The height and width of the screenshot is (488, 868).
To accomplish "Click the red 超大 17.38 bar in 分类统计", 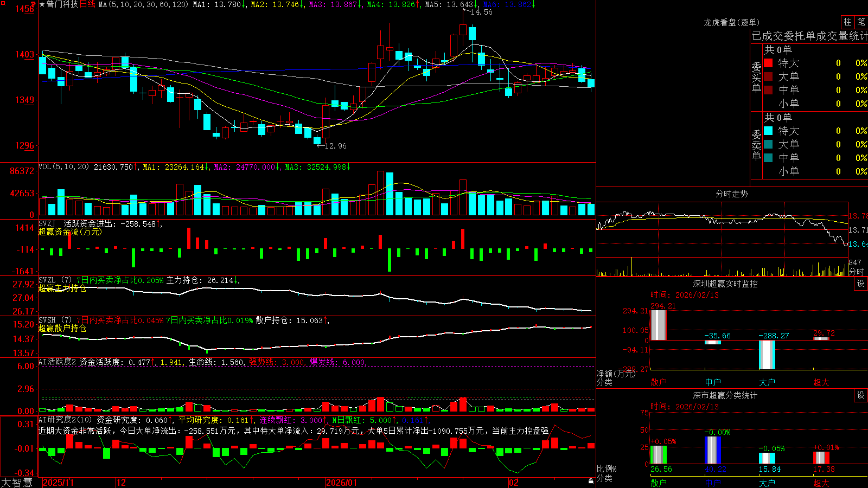I will [821, 458].
